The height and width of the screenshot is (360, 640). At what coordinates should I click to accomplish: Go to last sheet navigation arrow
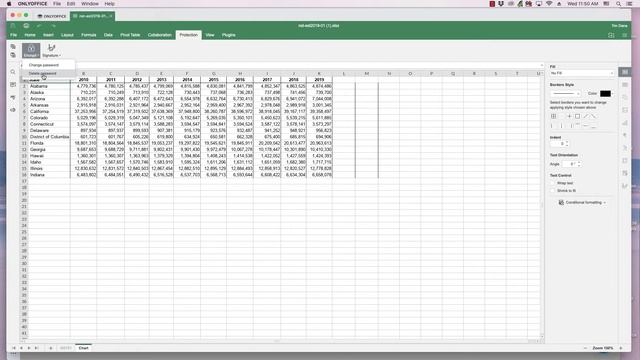(36, 348)
